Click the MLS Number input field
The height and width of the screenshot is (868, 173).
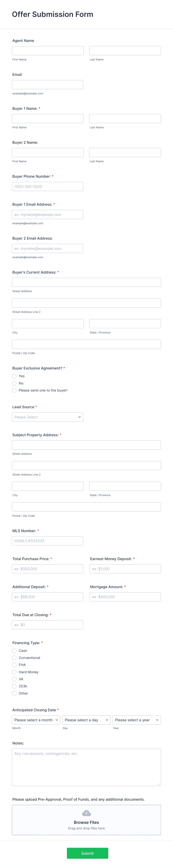47,540
